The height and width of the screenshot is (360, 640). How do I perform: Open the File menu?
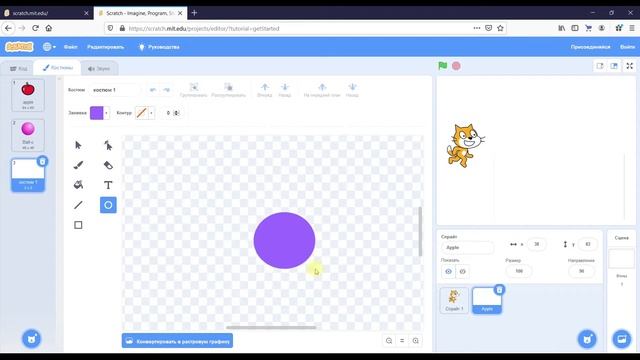pos(71,47)
